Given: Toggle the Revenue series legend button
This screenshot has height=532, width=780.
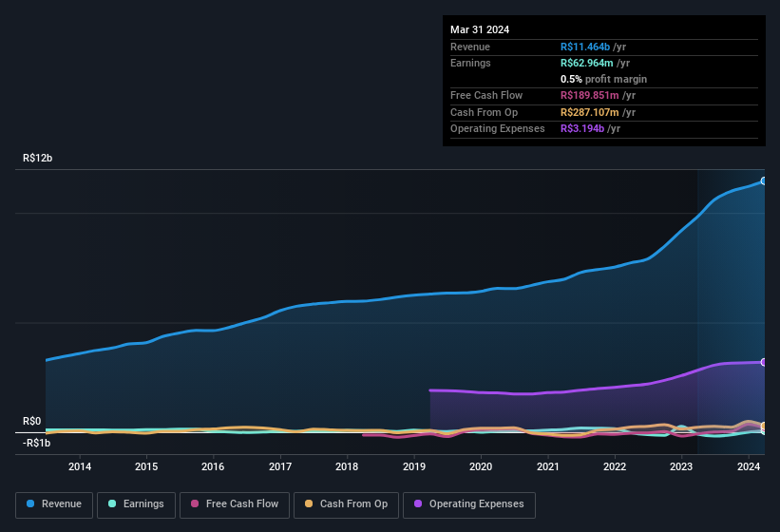Looking at the screenshot, I should tap(54, 504).
